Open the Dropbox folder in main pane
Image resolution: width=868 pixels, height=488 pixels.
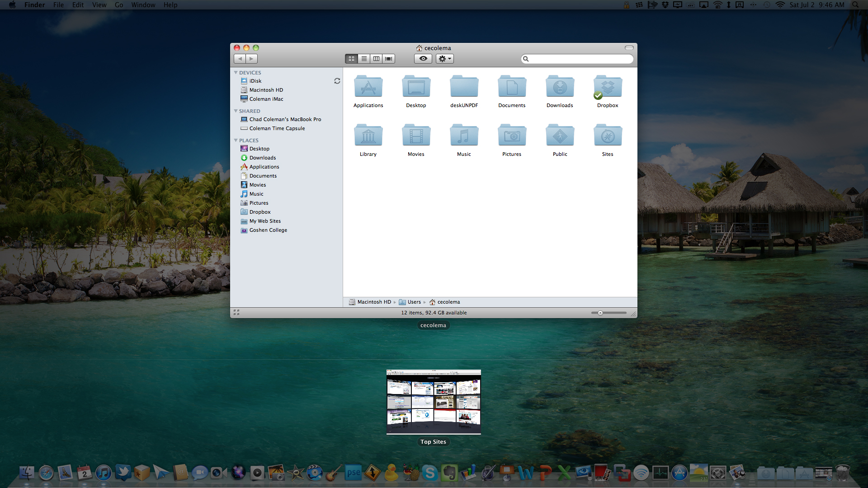(608, 87)
